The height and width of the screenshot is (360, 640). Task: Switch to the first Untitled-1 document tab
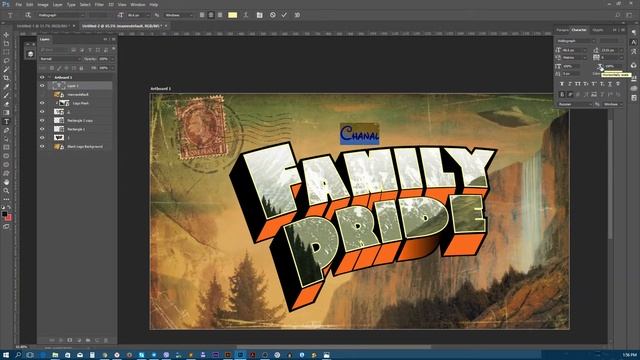tap(43, 26)
